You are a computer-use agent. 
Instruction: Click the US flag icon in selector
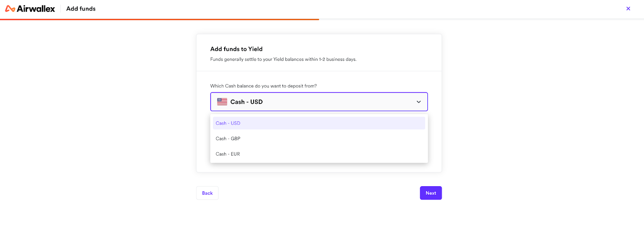(222, 102)
